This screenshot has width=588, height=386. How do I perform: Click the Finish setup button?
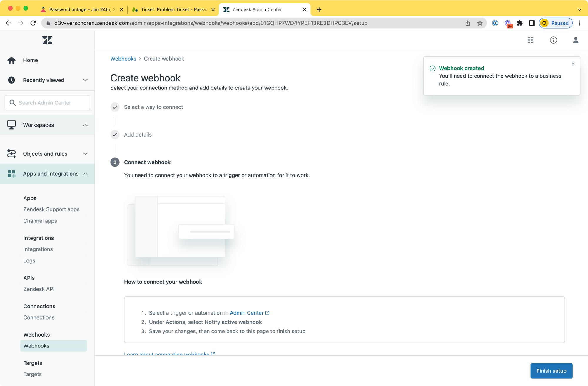coord(551,371)
